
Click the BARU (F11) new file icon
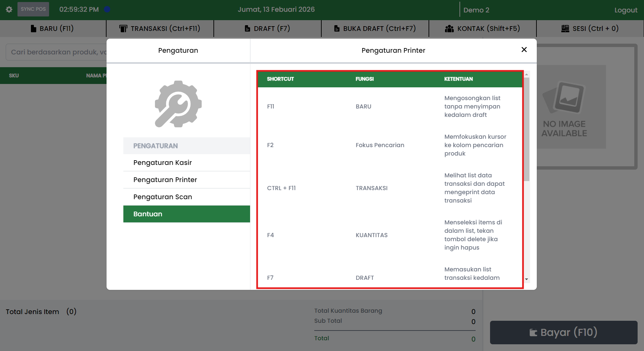33,29
